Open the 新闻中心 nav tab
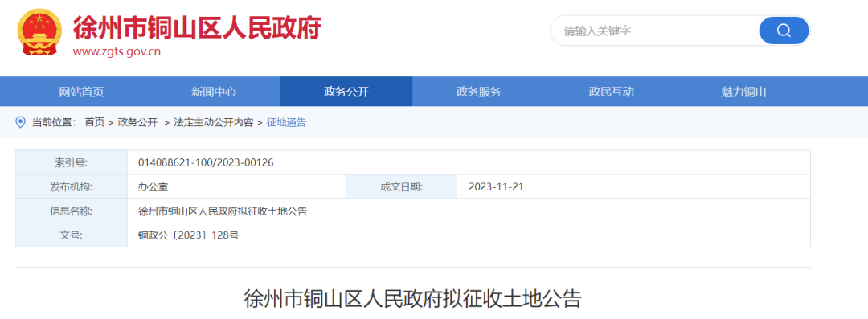Viewport: 868px width, 319px height. click(x=214, y=92)
